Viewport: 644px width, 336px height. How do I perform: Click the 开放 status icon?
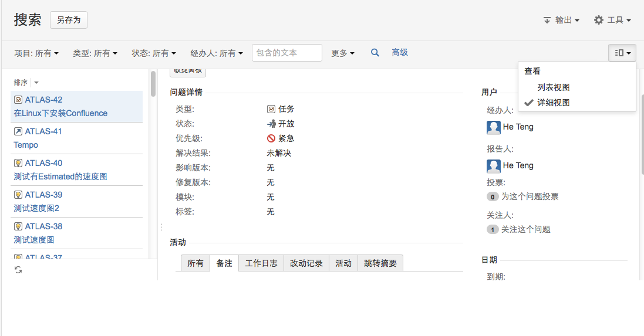point(271,124)
